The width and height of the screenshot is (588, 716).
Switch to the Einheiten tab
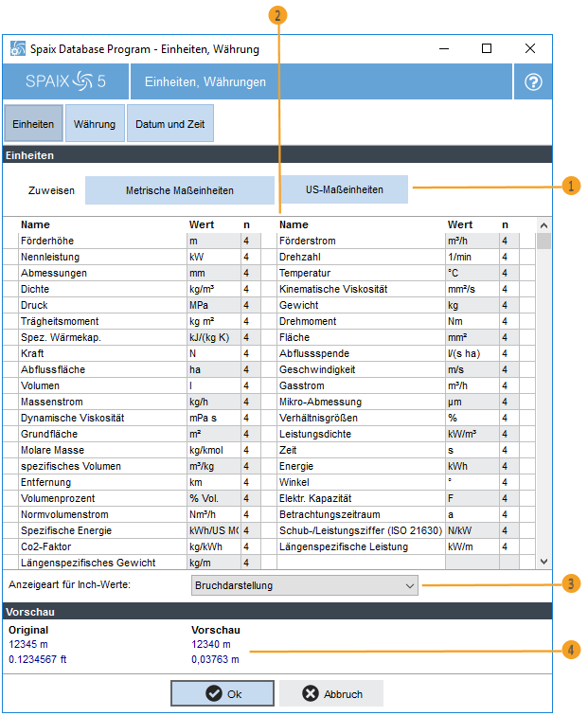click(33, 123)
